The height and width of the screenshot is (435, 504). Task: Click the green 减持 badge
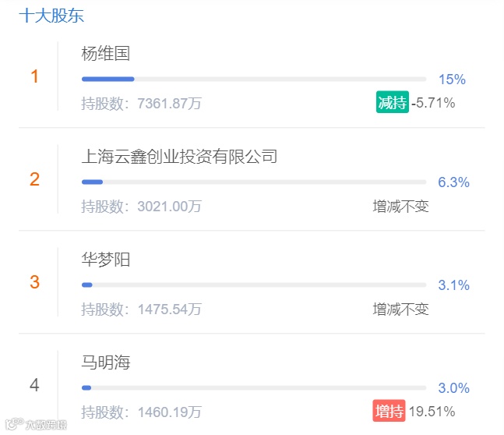click(x=393, y=102)
